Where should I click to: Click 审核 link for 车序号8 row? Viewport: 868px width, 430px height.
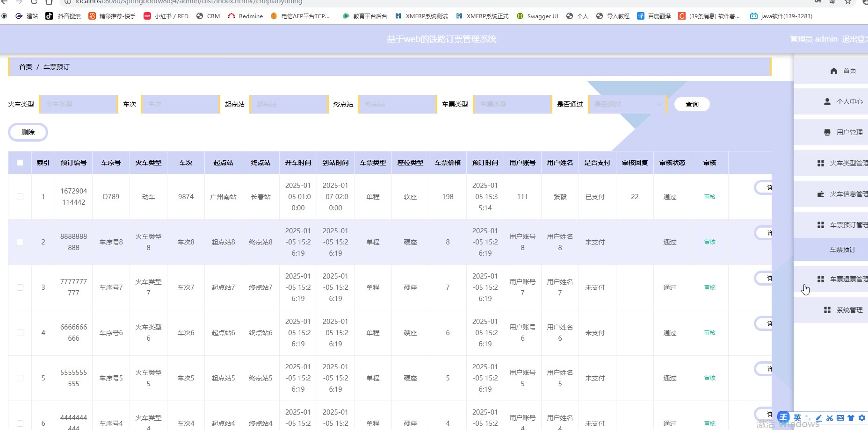click(x=709, y=242)
